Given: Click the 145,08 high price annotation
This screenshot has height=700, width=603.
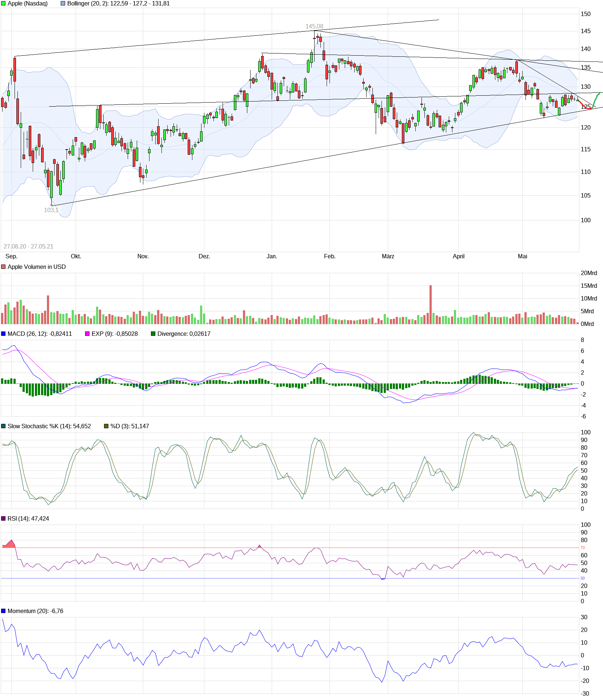Looking at the screenshot, I should [x=315, y=26].
